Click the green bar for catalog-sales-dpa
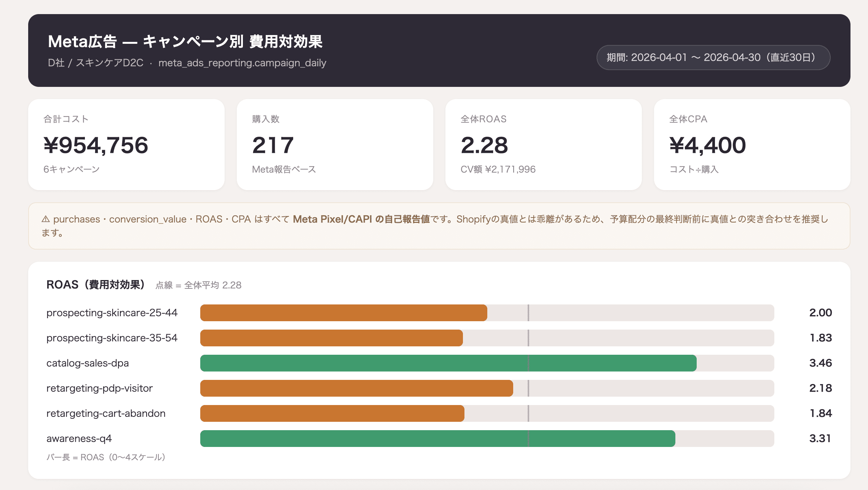 (x=448, y=363)
